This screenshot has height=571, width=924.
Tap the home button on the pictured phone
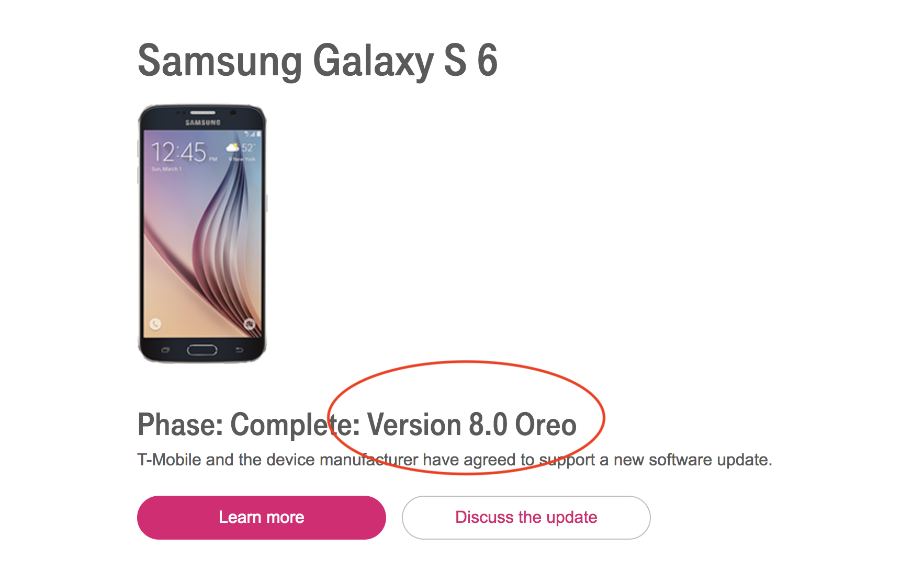click(202, 350)
